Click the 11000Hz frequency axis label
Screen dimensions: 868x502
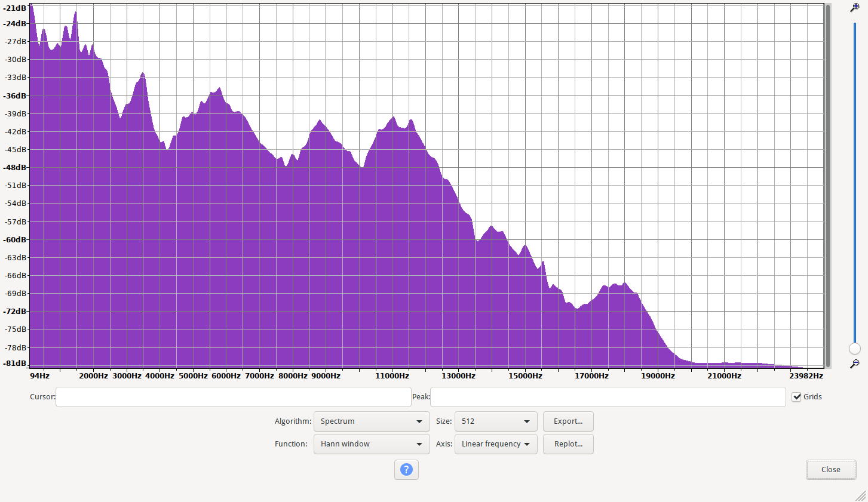(x=392, y=375)
